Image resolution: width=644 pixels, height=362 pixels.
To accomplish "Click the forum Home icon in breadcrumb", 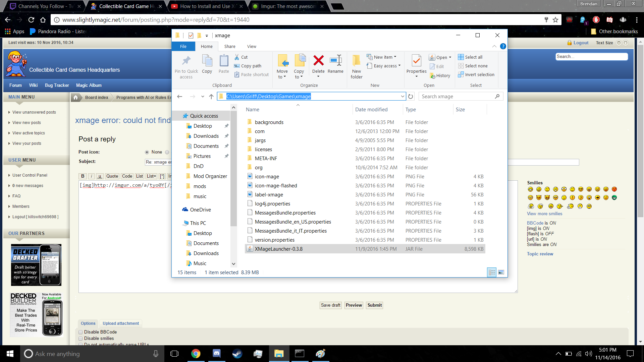I will [x=76, y=98].
